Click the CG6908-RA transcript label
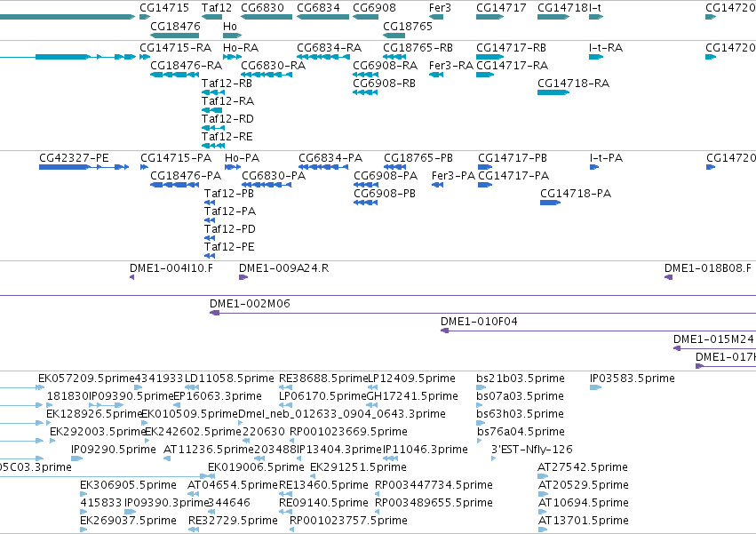This screenshot has width=756, height=534. [386, 66]
